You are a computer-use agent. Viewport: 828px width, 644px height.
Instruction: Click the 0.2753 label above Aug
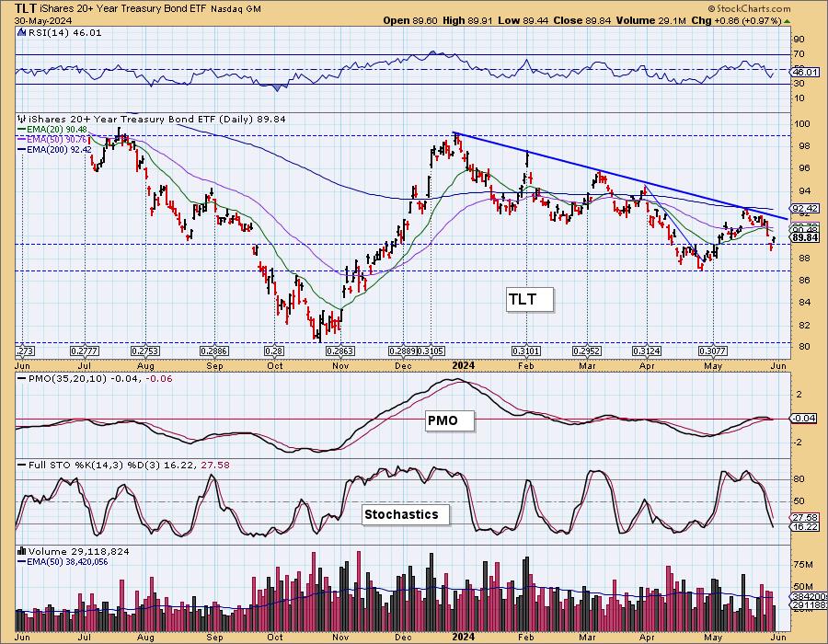[145, 351]
